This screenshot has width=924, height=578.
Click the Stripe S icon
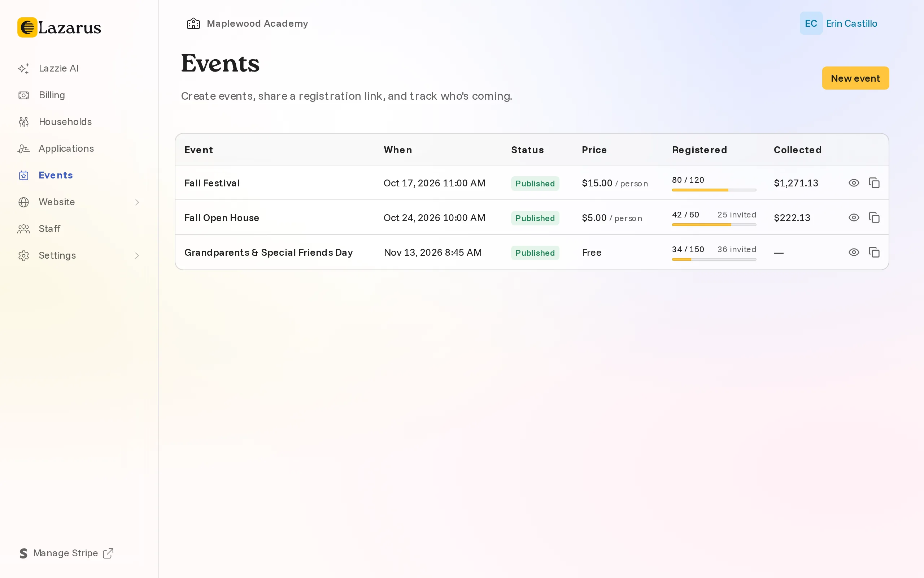[24, 553]
